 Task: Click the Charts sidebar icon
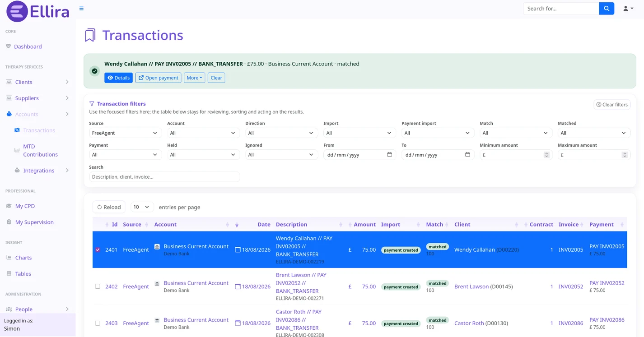point(9,258)
